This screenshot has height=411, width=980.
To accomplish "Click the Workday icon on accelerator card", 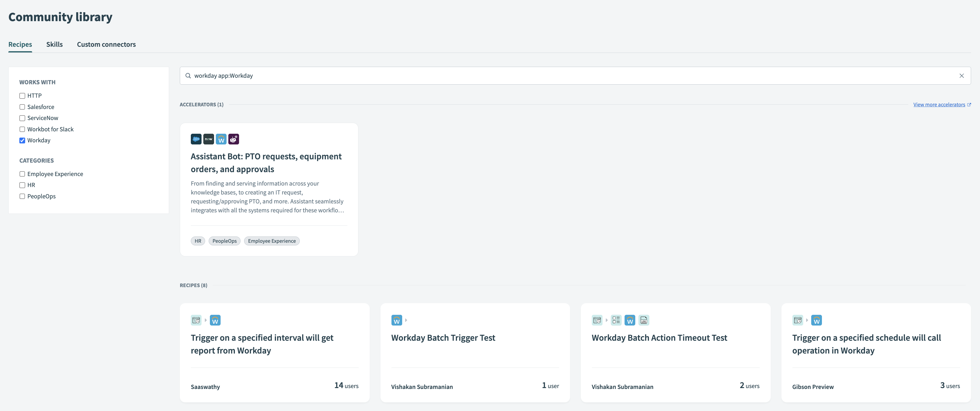I will 221,139.
